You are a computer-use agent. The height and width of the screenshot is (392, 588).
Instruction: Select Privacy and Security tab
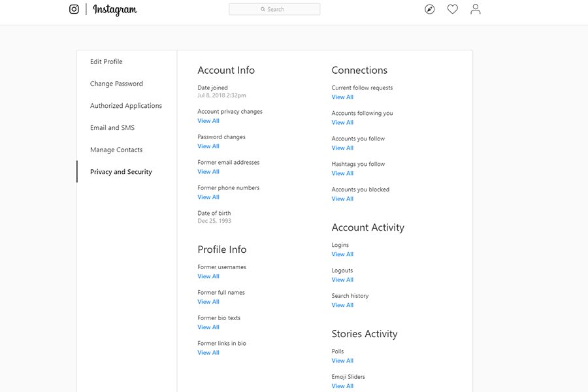click(x=121, y=172)
